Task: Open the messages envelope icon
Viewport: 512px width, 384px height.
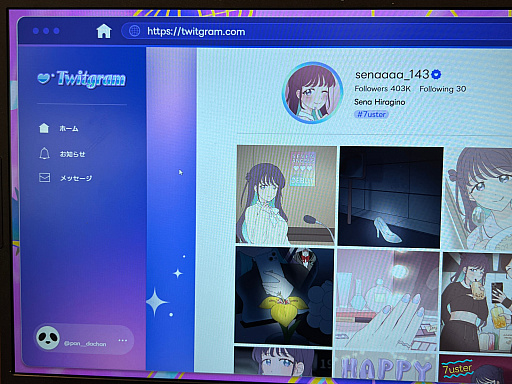Action: click(45, 177)
